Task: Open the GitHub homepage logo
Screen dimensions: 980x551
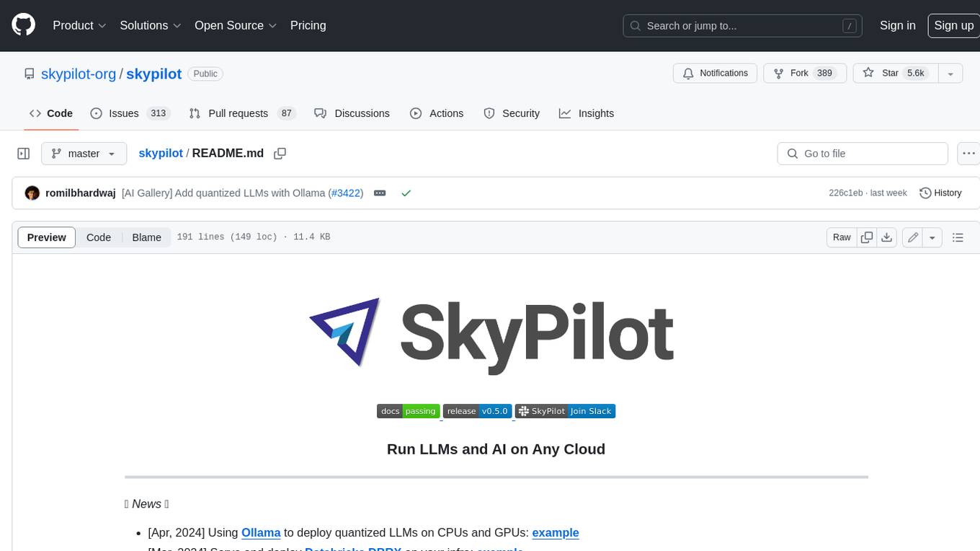Action: [x=23, y=25]
